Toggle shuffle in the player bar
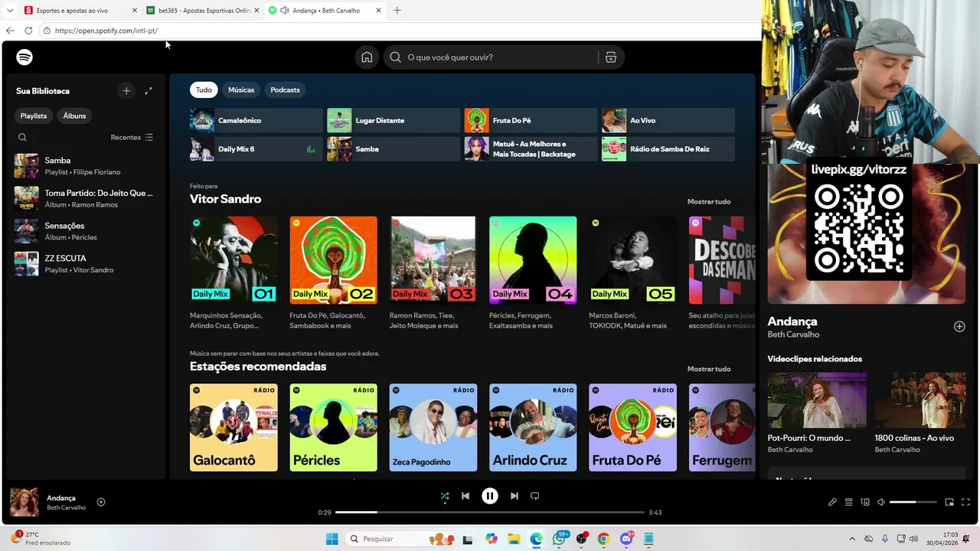Viewport: 980px width, 551px height. pyautogui.click(x=445, y=496)
